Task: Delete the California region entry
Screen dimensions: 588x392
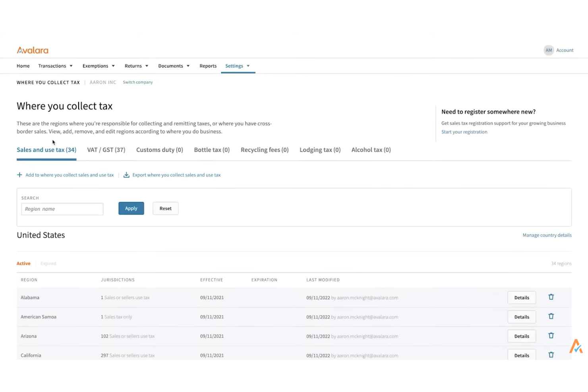Action: (x=551, y=355)
